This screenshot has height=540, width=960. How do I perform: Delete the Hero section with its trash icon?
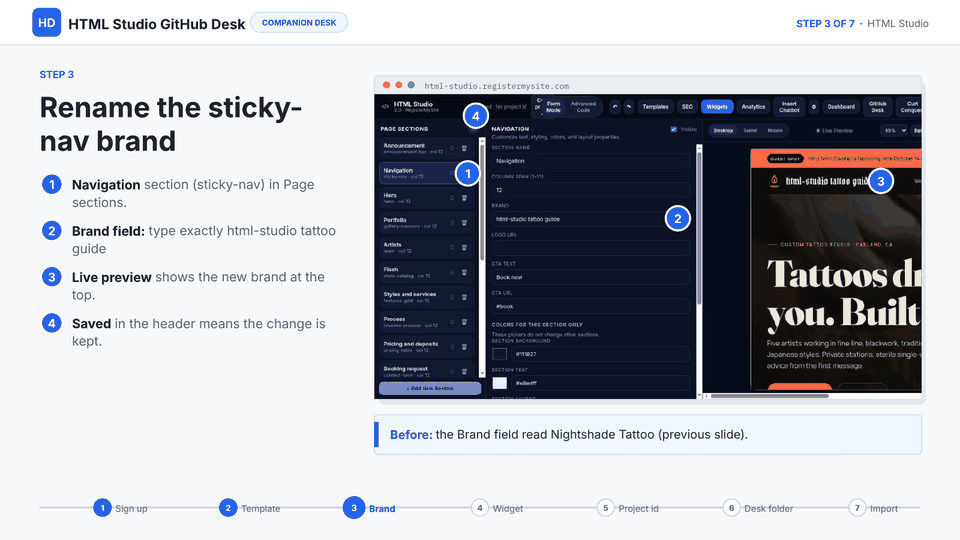(x=464, y=198)
